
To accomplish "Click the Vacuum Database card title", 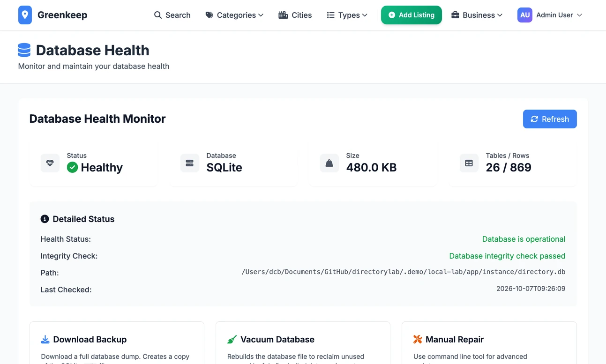I will point(277,339).
